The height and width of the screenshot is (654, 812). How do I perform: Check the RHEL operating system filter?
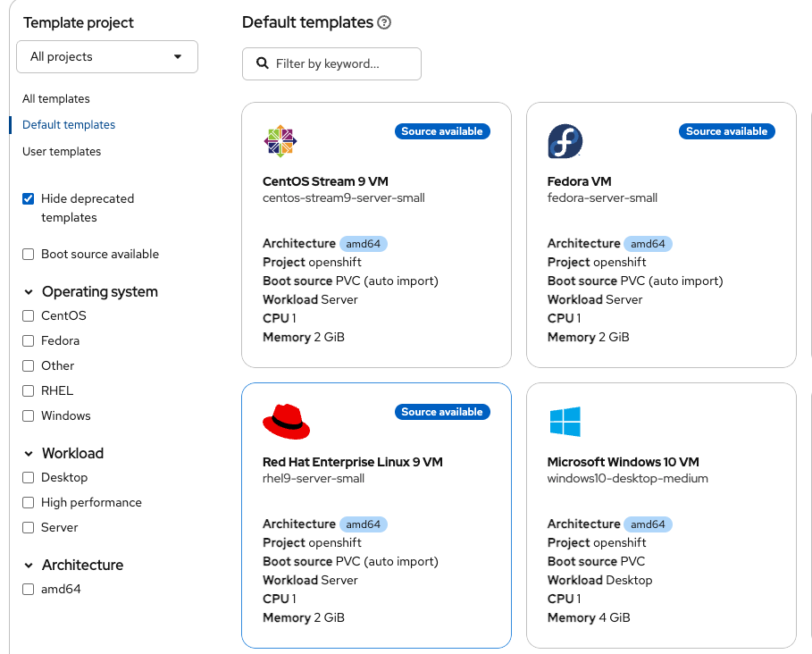click(x=29, y=391)
